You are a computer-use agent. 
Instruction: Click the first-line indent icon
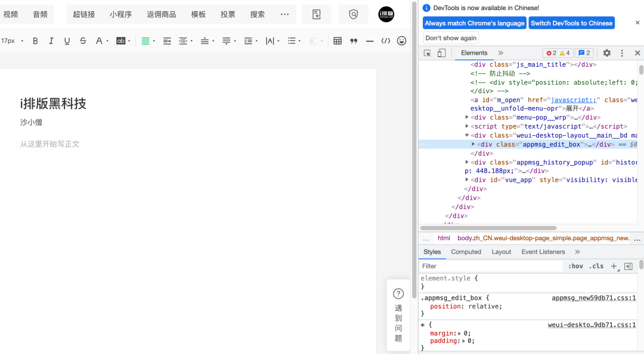tap(167, 41)
